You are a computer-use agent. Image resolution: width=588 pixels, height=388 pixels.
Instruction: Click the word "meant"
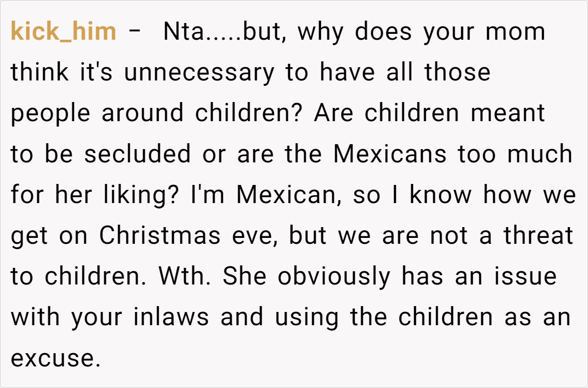tap(508, 113)
